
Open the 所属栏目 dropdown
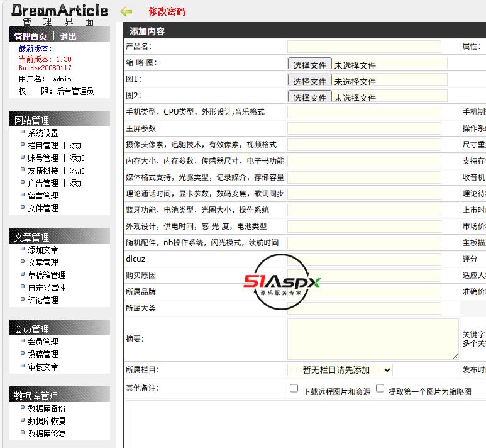(340, 370)
